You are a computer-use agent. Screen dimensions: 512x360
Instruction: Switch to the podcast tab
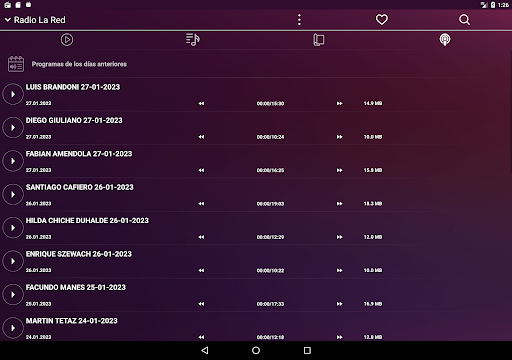click(x=445, y=40)
